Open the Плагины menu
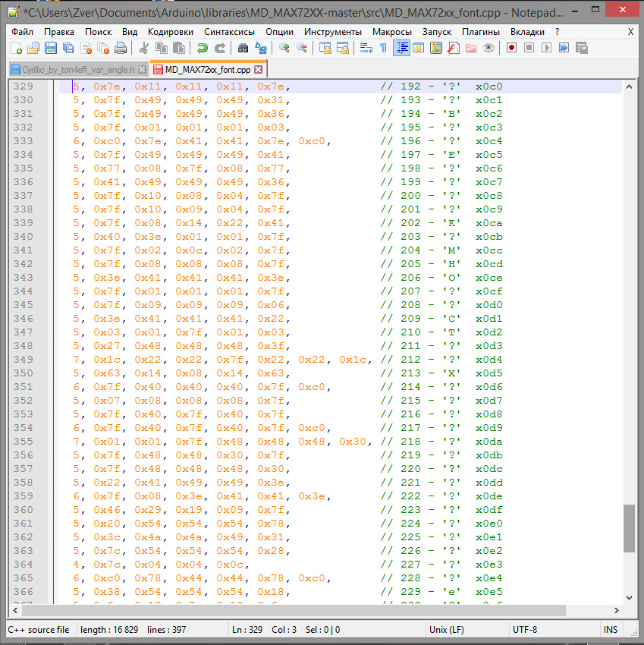 480,32
